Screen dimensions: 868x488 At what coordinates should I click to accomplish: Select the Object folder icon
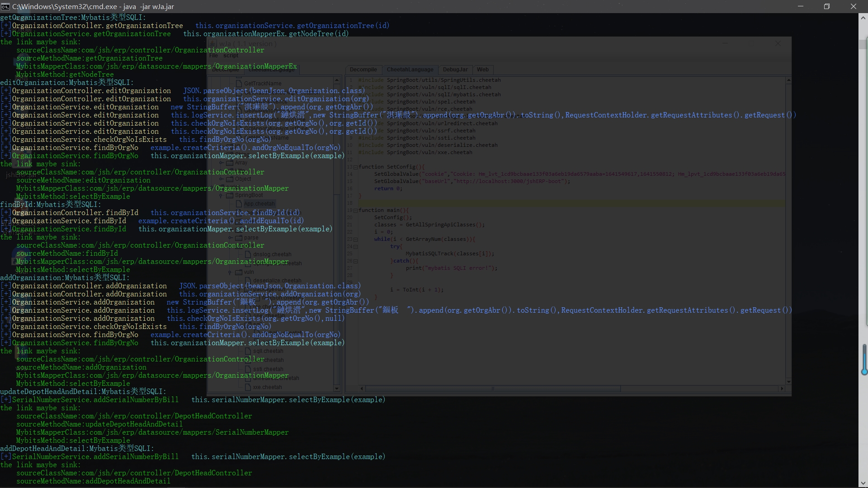tap(230, 179)
